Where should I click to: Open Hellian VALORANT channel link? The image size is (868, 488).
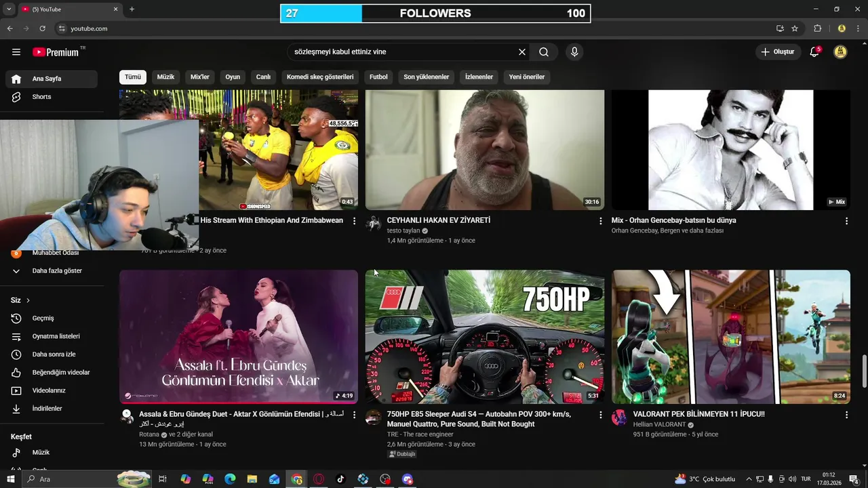(x=659, y=425)
